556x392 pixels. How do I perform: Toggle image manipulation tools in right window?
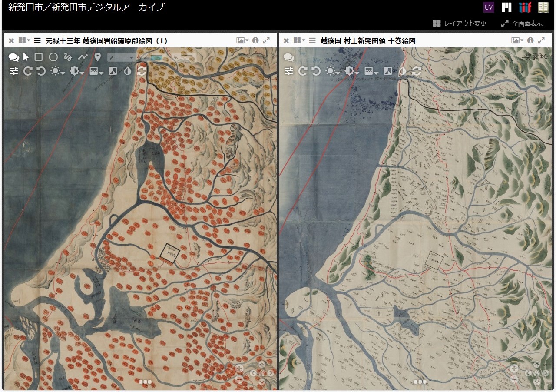(x=289, y=71)
